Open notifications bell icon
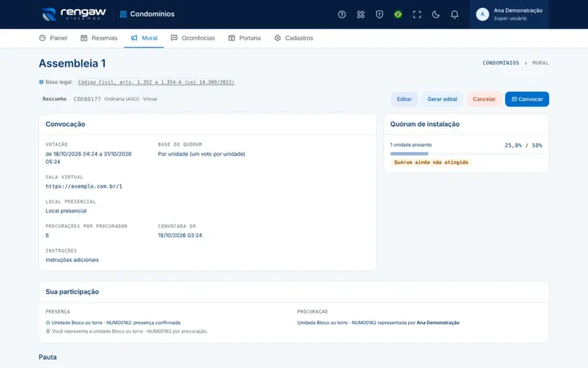The height and width of the screenshot is (368, 588). tap(454, 15)
